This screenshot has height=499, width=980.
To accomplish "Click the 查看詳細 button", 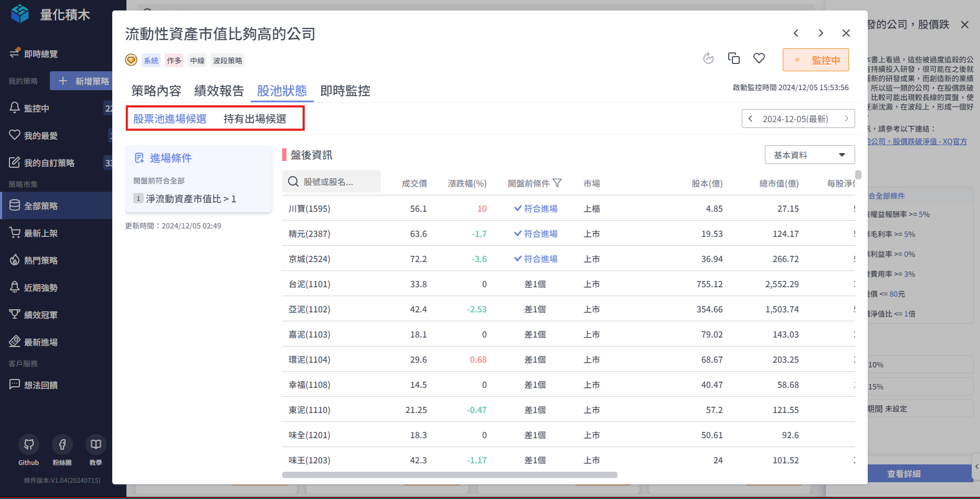I will pos(903,474).
